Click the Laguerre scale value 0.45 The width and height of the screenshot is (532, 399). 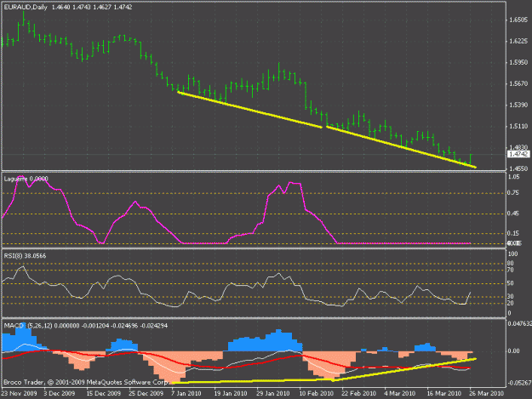click(x=513, y=214)
